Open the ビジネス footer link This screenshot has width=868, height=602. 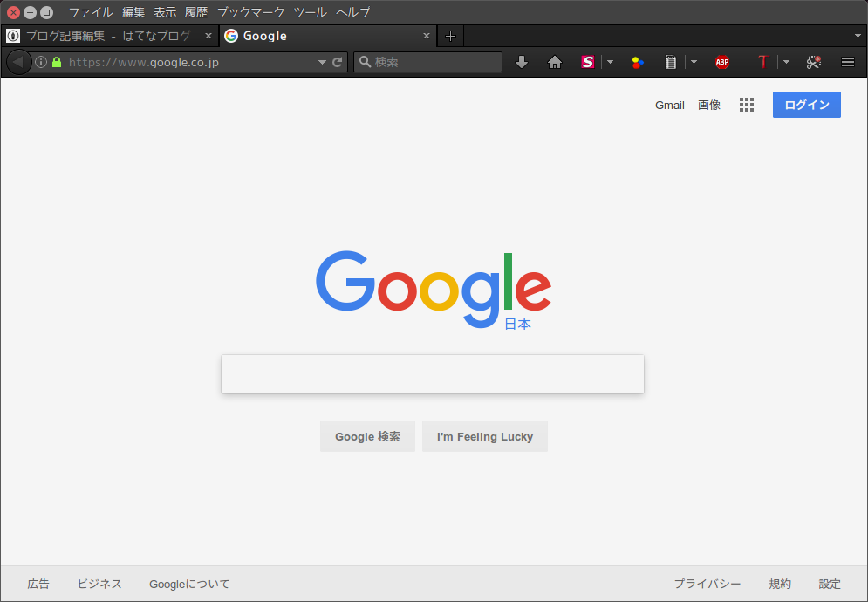(x=99, y=584)
